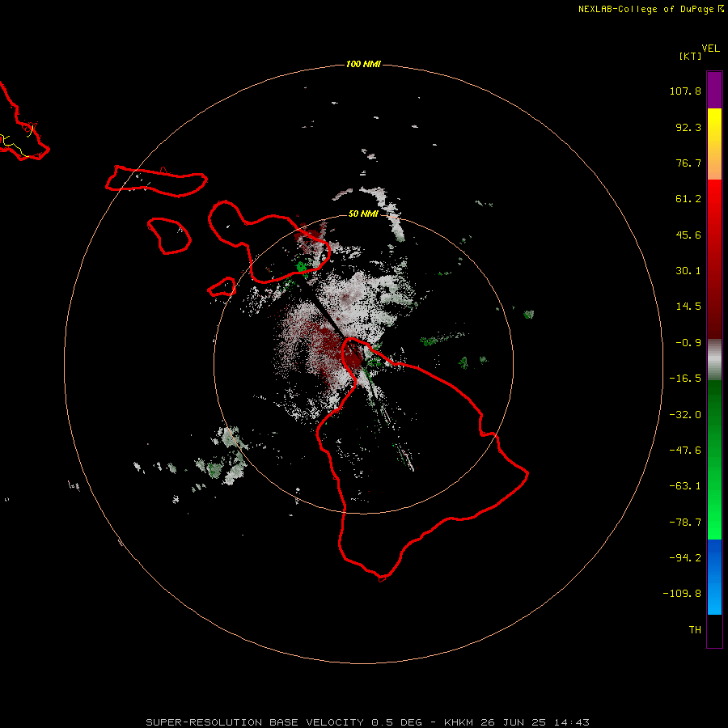Click the 14.5 velocity scale value
This screenshot has height=728, width=728.
coord(688,307)
